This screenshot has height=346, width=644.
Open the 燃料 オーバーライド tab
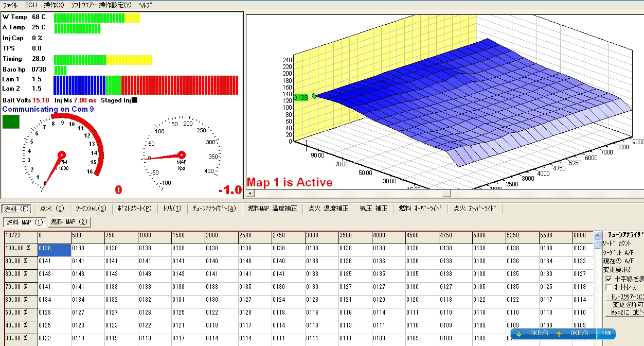(420, 209)
